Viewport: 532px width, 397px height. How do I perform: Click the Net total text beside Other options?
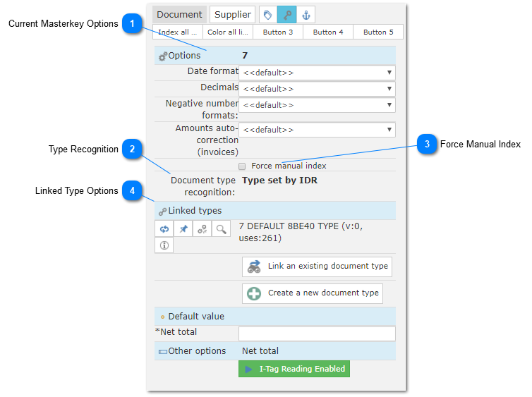pyautogui.click(x=260, y=351)
